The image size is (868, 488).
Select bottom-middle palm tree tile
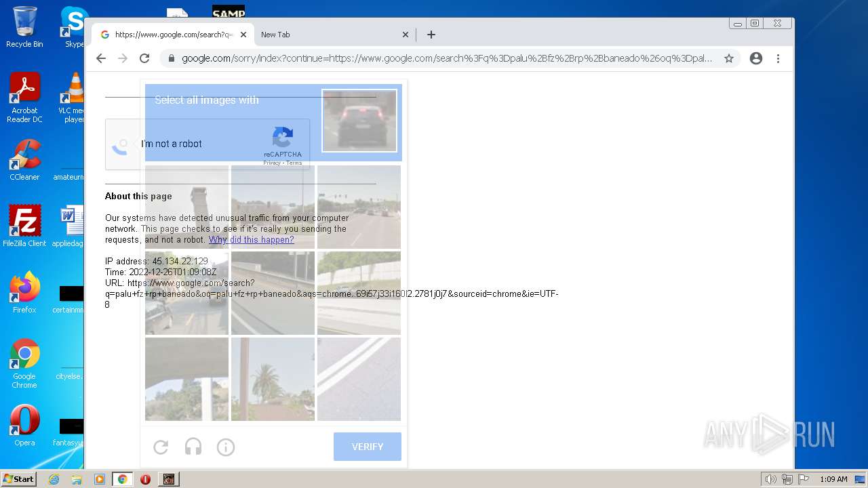(273, 379)
